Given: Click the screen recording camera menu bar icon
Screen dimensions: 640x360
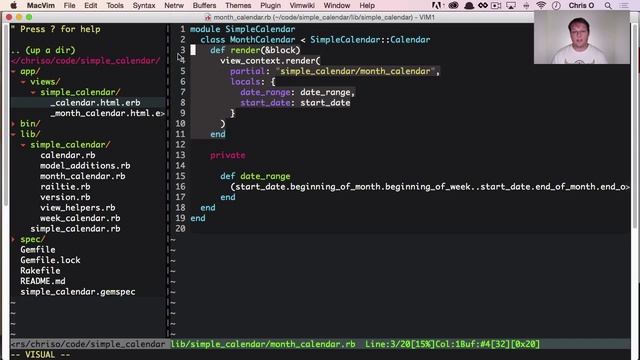Looking at the screenshot, I should (x=496, y=5).
